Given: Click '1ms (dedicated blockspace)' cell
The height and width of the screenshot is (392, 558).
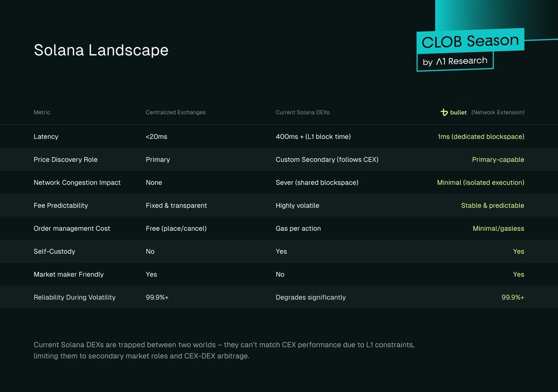Looking at the screenshot, I should pyautogui.click(x=481, y=137).
